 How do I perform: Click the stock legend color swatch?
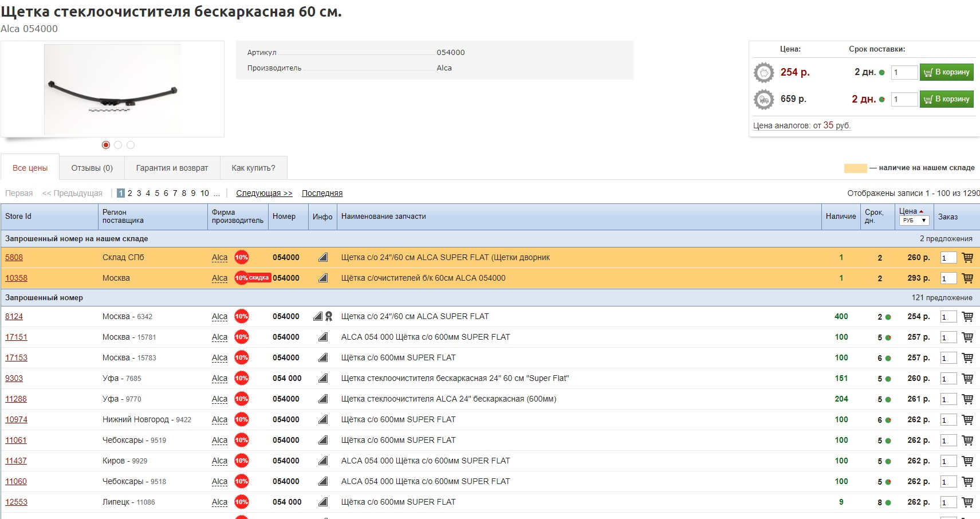855,168
